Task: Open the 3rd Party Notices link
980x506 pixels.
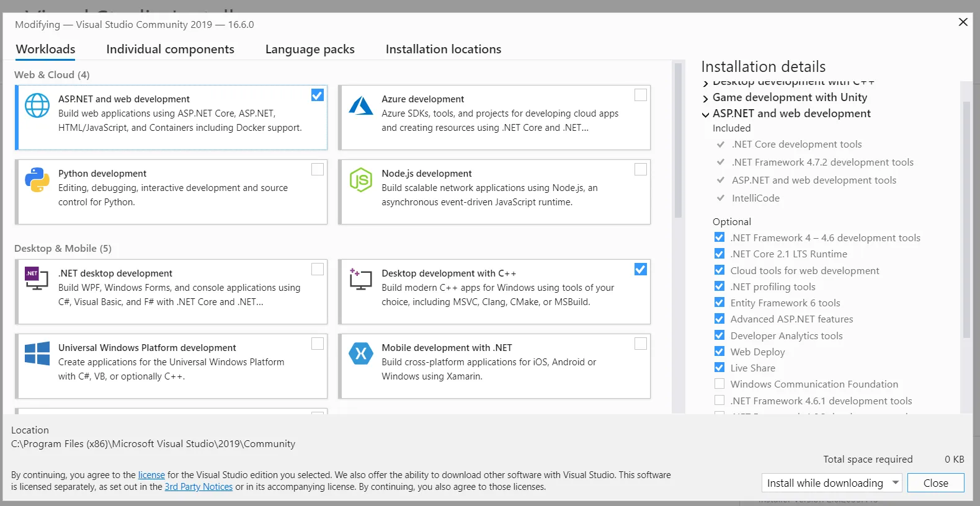Action: tap(198, 487)
